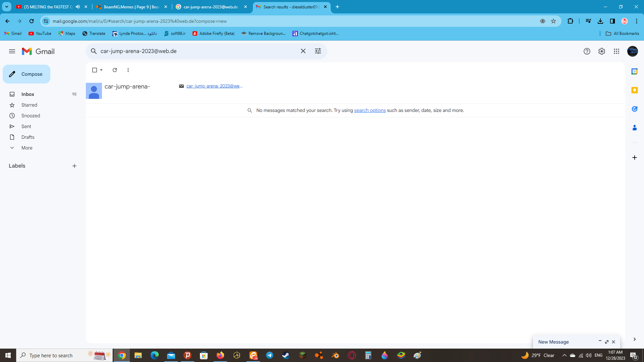Screen dimensions: 644x362
Task: Open select checkbox dropdown arrow
Action: click(x=101, y=70)
